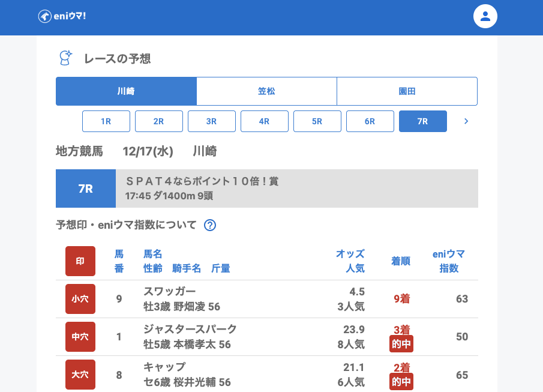
Task: Open the 5R race
Action: click(317, 121)
